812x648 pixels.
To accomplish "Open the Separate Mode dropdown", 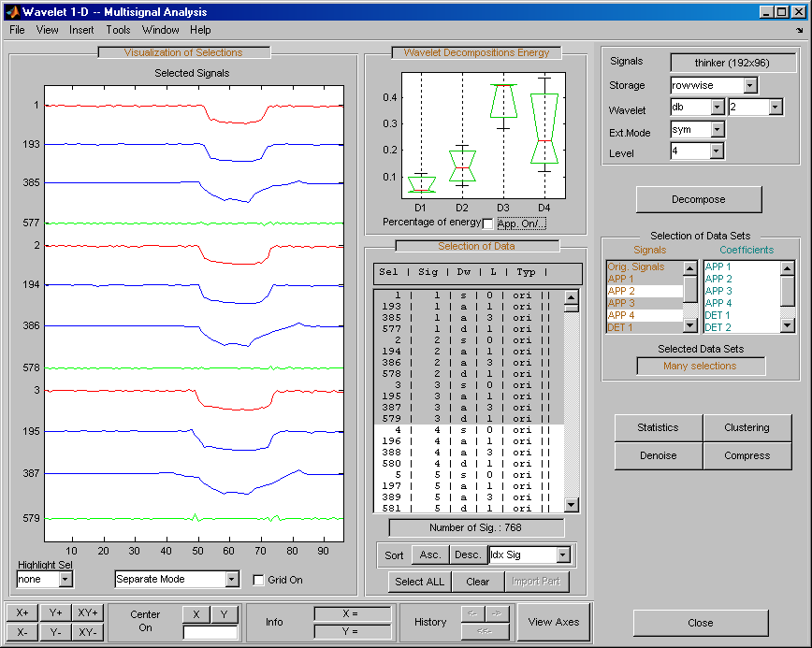I will 232,580.
